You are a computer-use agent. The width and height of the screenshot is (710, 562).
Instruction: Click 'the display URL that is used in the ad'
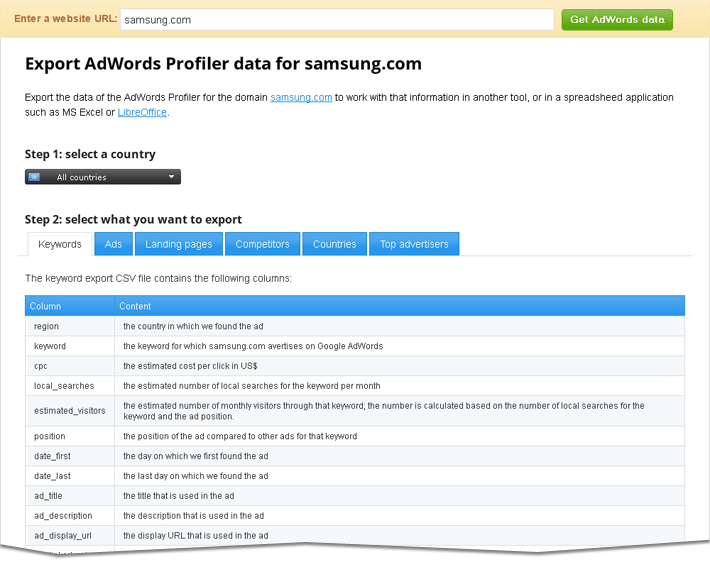click(196, 536)
